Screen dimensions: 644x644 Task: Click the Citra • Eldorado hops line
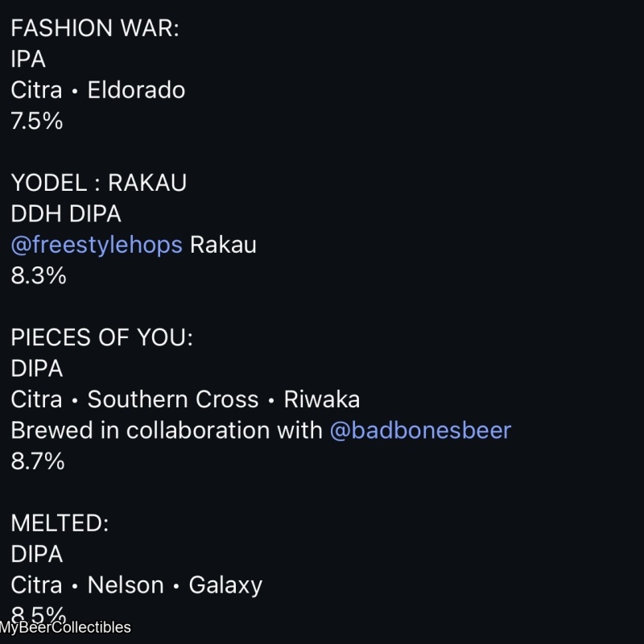click(97, 90)
